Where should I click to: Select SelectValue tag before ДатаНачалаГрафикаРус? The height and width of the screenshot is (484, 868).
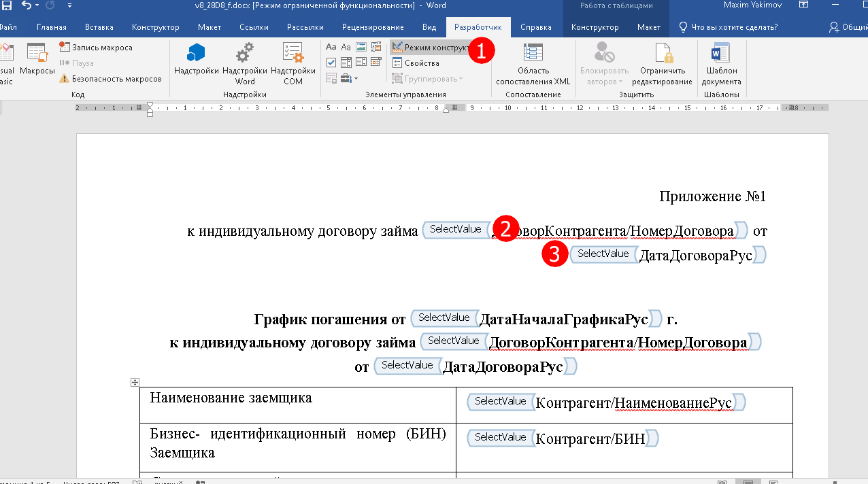click(x=444, y=317)
